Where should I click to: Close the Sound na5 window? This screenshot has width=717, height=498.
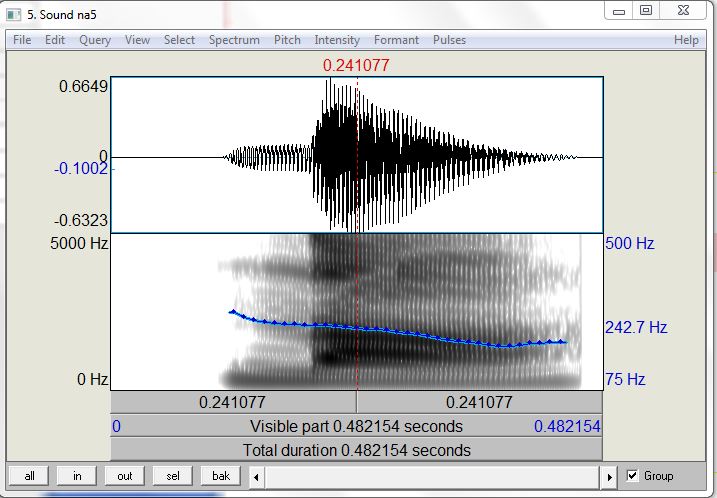[x=683, y=11]
